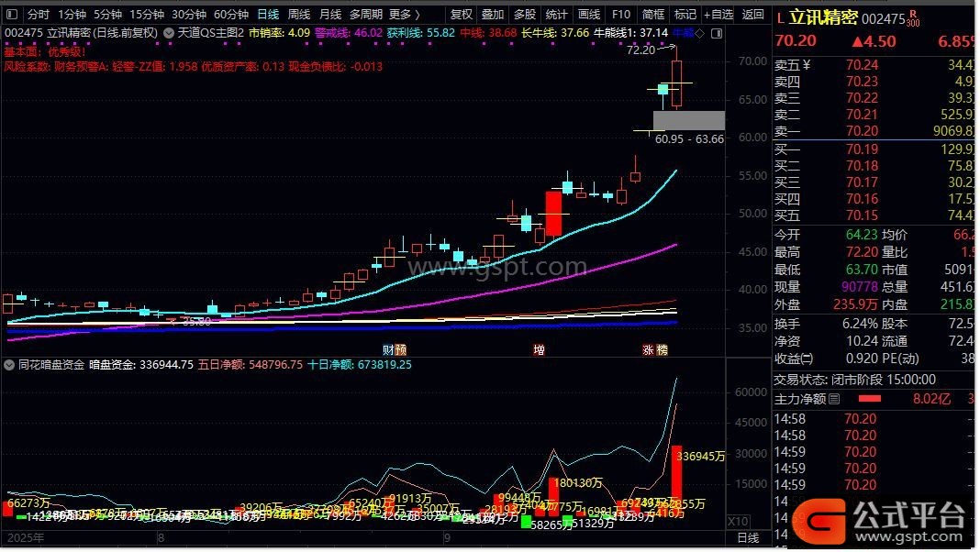Click the 返回 back button
The width and height of the screenshot is (980, 552).
click(752, 15)
